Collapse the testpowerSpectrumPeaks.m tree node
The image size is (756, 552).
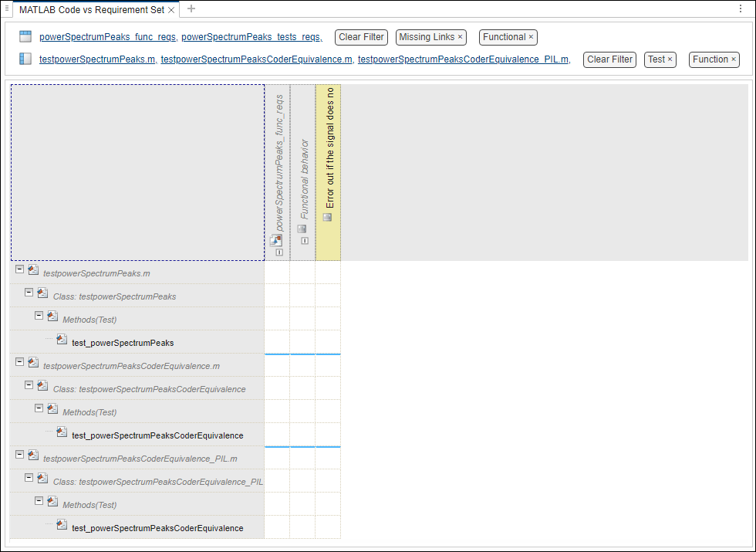tap(19, 269)
